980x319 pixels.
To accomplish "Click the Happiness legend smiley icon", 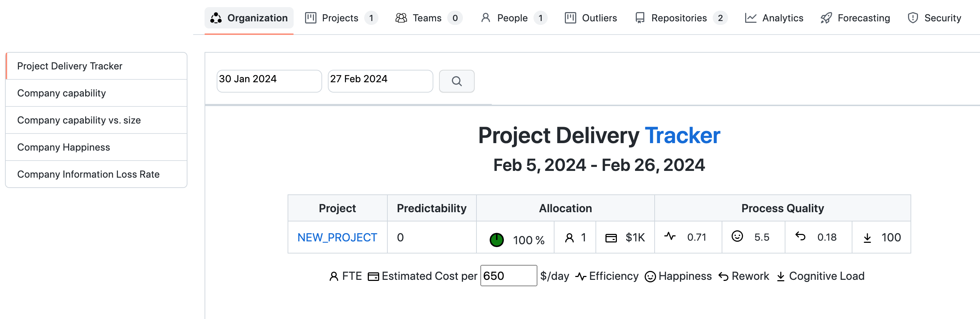I will (x=650, y=276).
